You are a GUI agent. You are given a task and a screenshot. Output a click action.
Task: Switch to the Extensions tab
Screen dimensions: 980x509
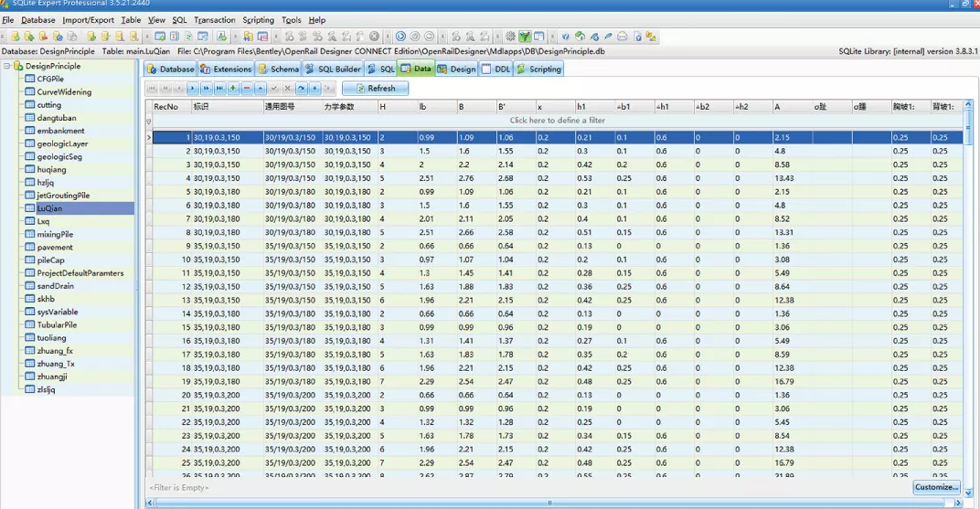pos(226,69)
